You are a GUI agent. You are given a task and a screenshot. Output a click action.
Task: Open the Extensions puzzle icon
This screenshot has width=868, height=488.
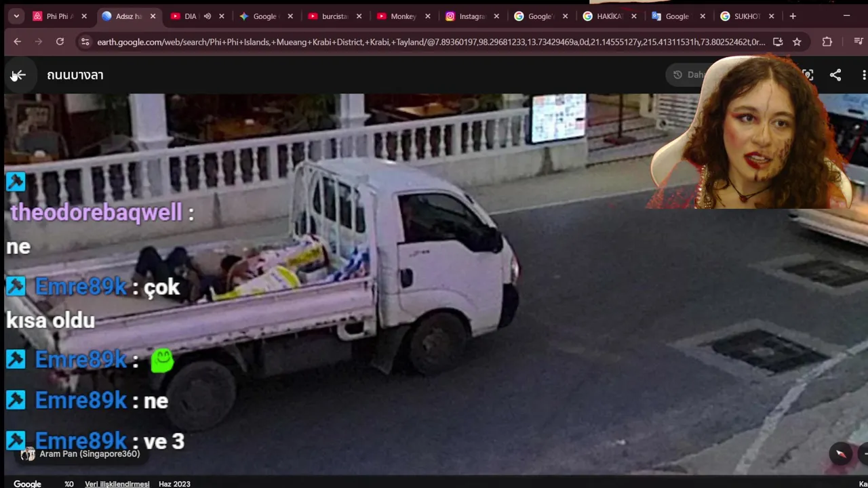(x=827, y=42)
